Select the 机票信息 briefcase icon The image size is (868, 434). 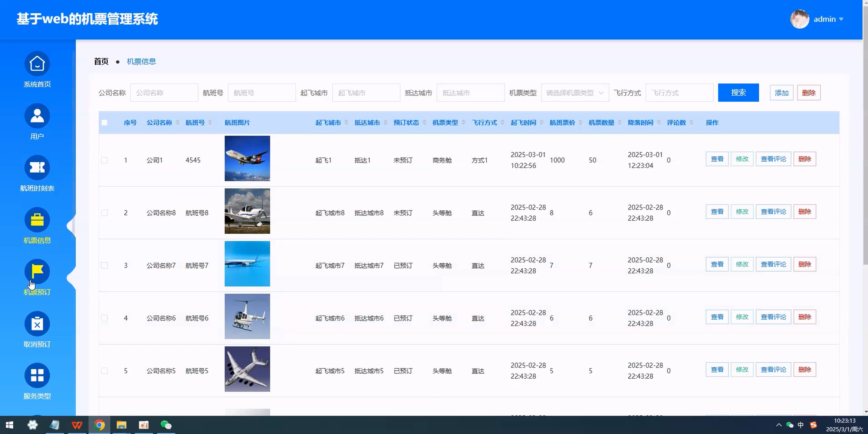click(x=37, y=220)
